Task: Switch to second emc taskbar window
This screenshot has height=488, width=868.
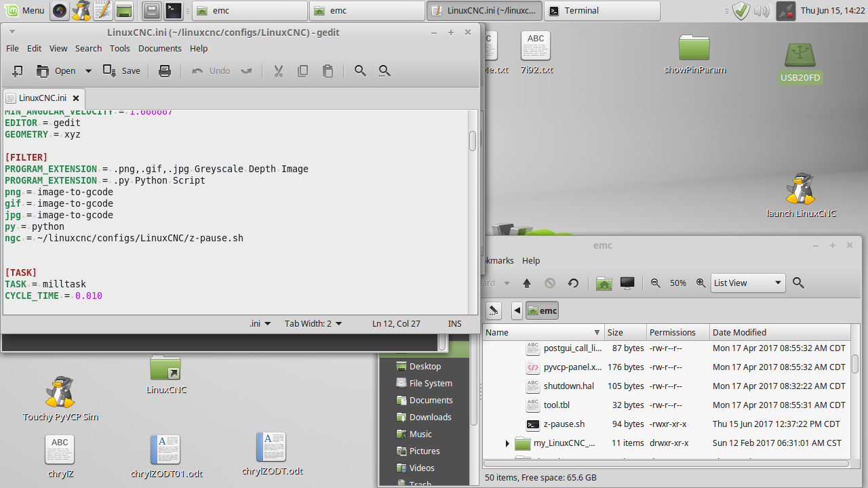Action: 367,10
